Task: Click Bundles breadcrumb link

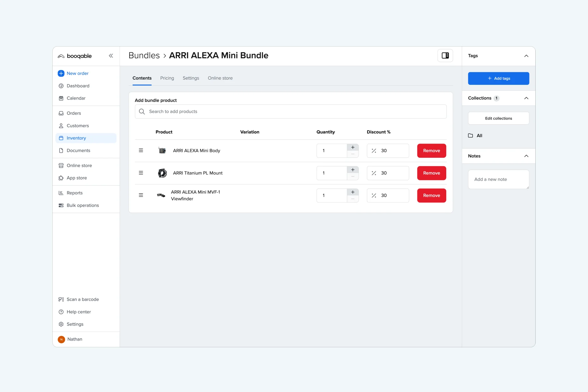Action: (x=144, y=56)
